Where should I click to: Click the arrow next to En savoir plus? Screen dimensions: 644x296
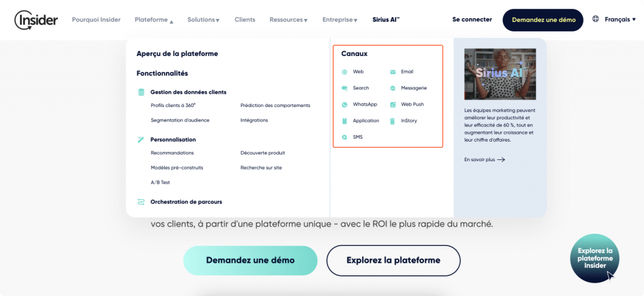click(501, 159)
